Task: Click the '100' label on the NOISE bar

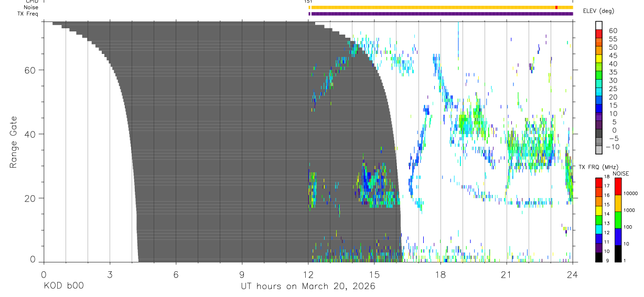Action: [x=628, y=227]
